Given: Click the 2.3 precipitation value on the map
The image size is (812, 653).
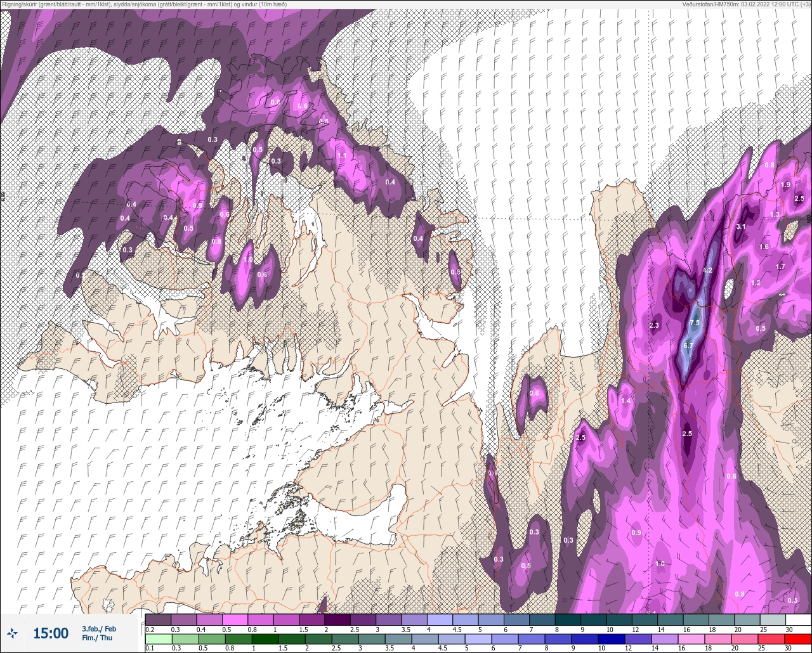Looking at the screenshot, I should click(x=655, y=325).
